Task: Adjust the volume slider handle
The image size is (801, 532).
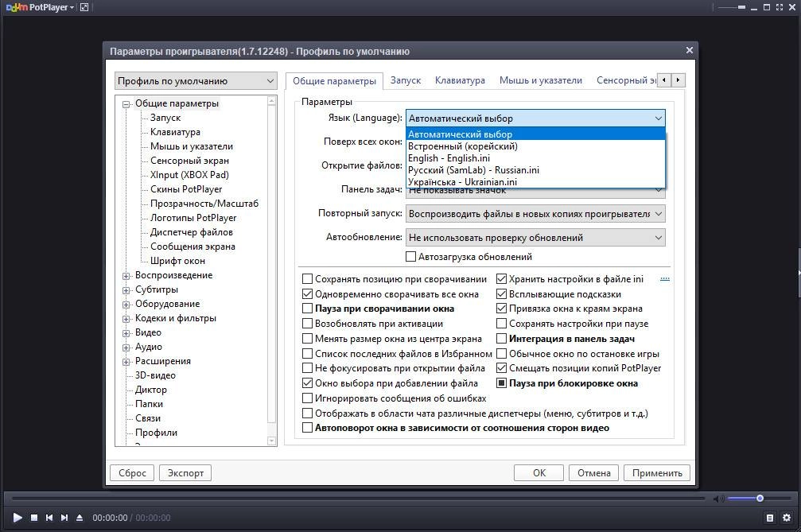Action: tap(760, 499)
